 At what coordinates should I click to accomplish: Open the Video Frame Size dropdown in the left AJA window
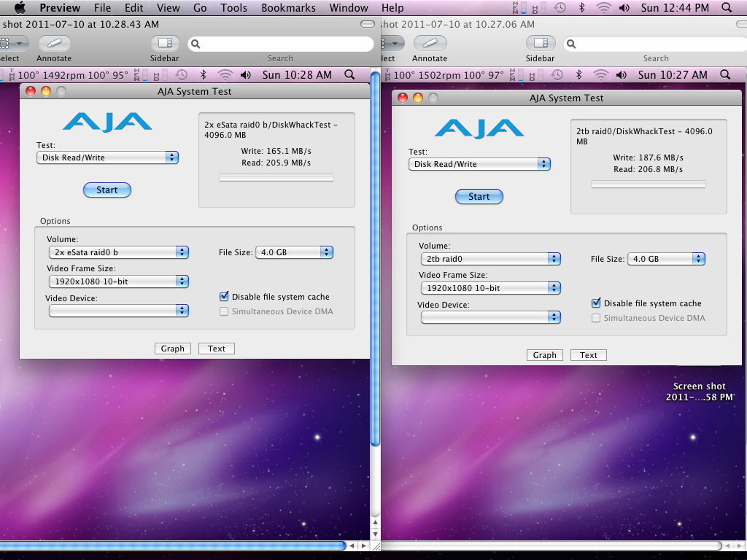pyautogui.click(x=119, y=281)
